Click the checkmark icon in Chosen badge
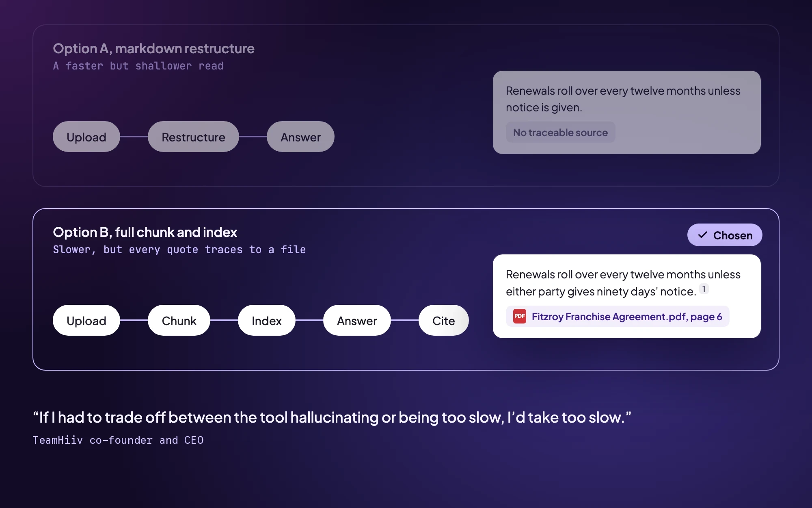 point(702,235)
